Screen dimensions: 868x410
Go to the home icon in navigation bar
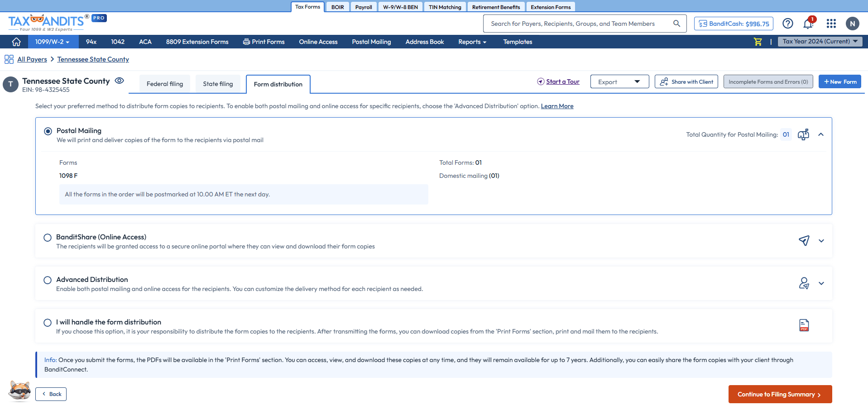[16, 42]
